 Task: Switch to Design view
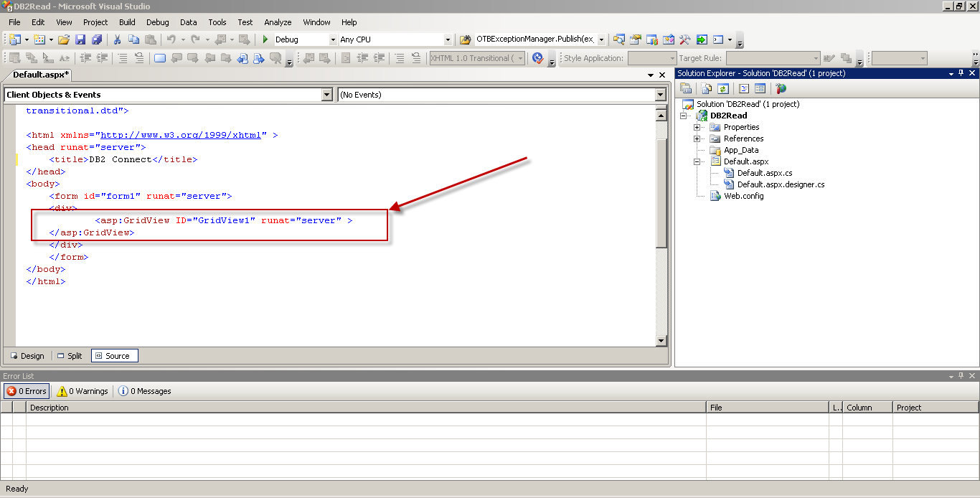pos(27,356)
